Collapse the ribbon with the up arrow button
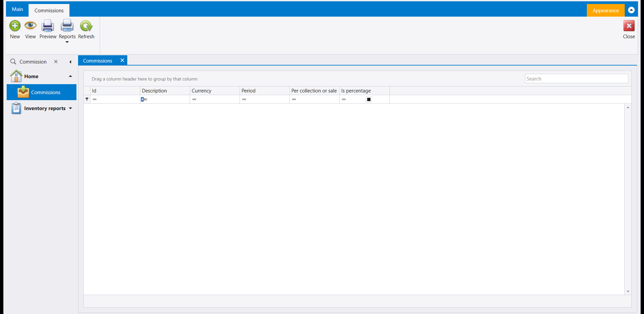This screenshot has height=314, width=644. pos(631,10)
